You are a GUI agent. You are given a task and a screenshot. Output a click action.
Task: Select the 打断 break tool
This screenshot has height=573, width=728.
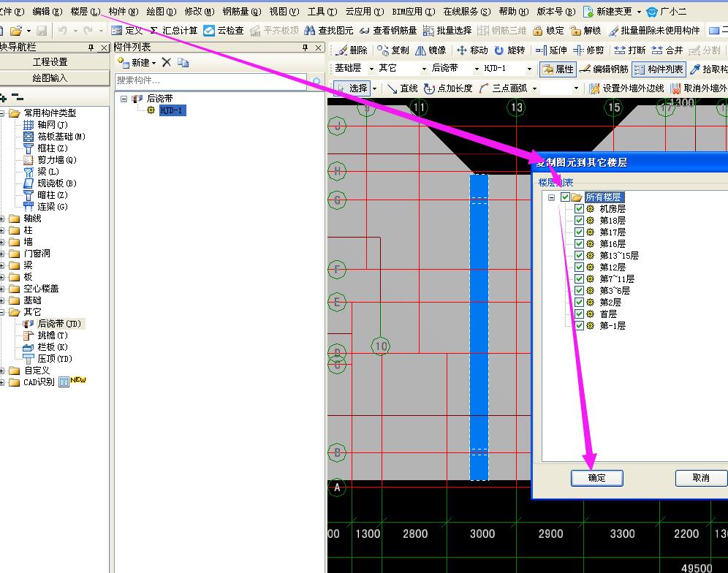[629, 50]
